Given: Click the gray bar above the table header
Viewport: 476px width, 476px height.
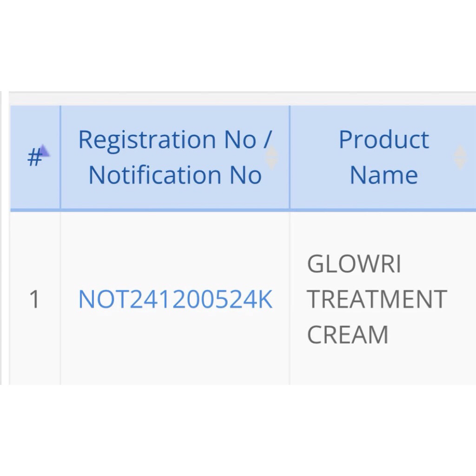Looking at the screenshot, I should point(242,98).
